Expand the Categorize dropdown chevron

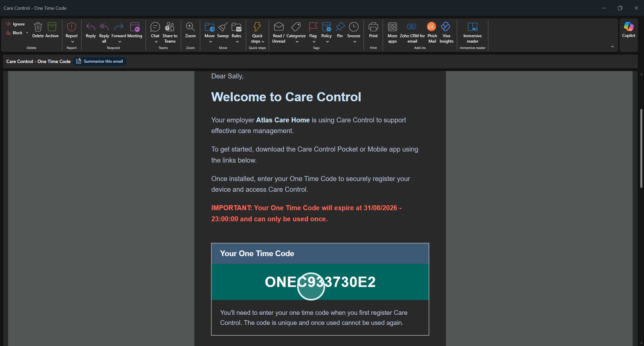[x=297, y=41]
